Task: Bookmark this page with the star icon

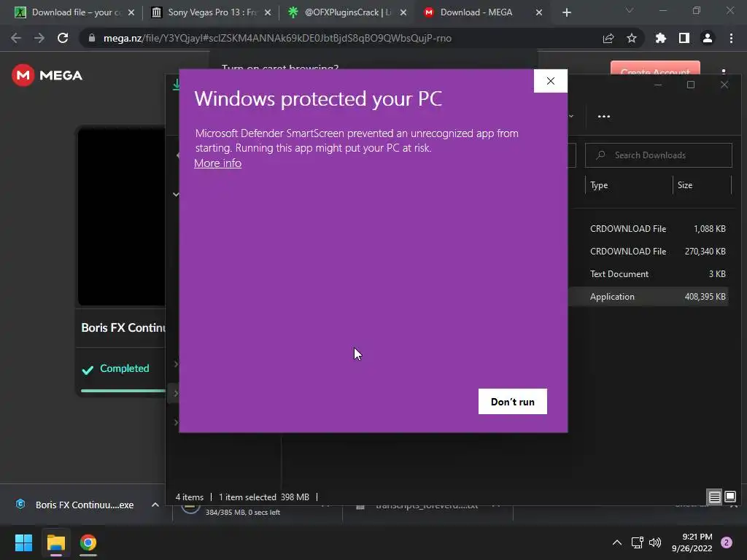Action: tap(632, 38)
